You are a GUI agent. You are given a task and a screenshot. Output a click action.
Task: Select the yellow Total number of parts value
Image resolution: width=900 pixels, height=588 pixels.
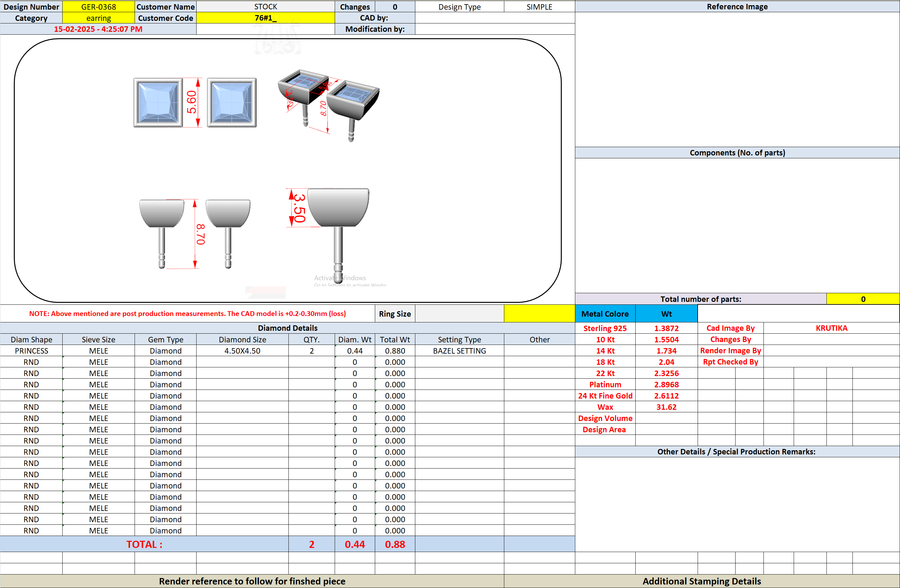click(x=863, y=299)
